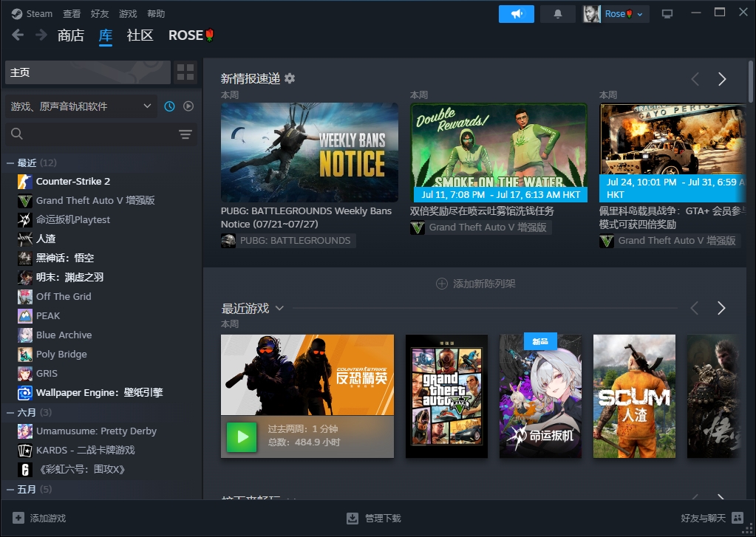
Task: Switch to the 商店 tab
Action: coord(71,35)
